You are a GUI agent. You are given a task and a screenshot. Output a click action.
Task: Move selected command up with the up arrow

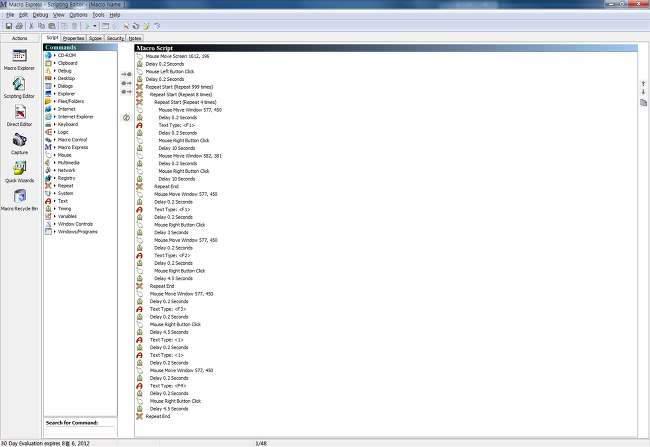643,83
